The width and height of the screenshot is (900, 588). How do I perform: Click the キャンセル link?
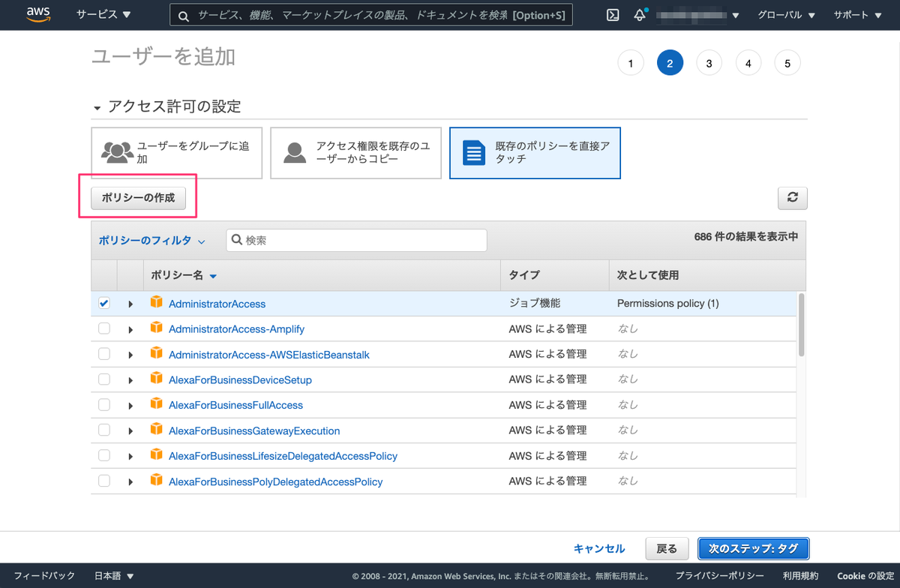click(599, 549)
